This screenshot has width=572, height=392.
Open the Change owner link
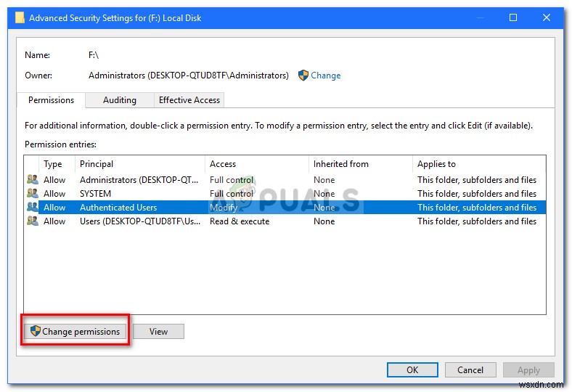(x=325, y=75)
